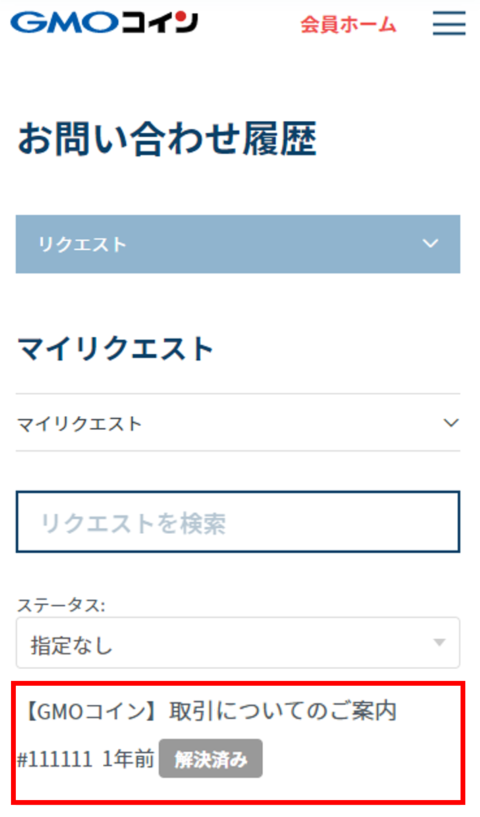Open the マイリクエスト selector row
The image size is (480, 817).
pos(238,423)
